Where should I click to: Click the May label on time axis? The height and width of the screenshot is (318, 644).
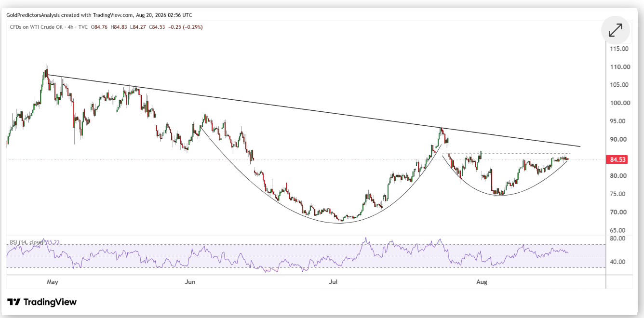53,282
